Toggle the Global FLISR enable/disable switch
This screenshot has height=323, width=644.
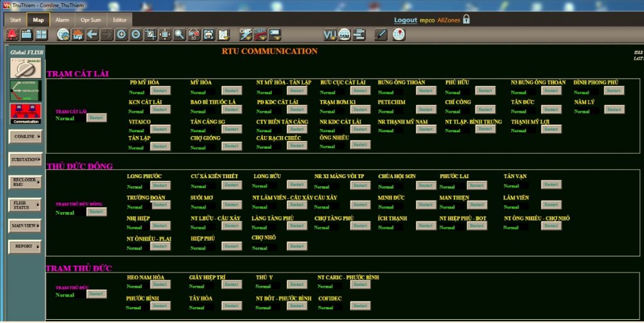(x=25, y=69)
